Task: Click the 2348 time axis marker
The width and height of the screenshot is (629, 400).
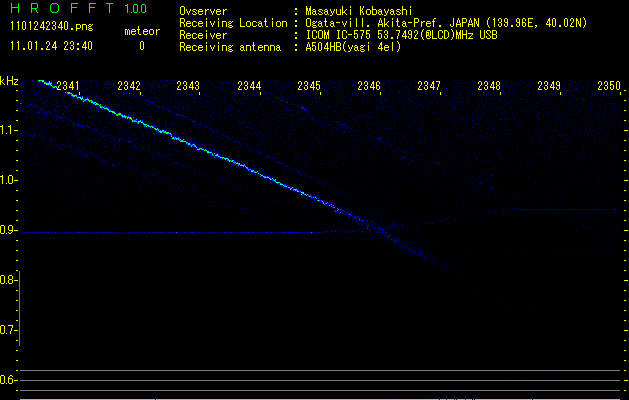Action: click(x=489, y=86)
